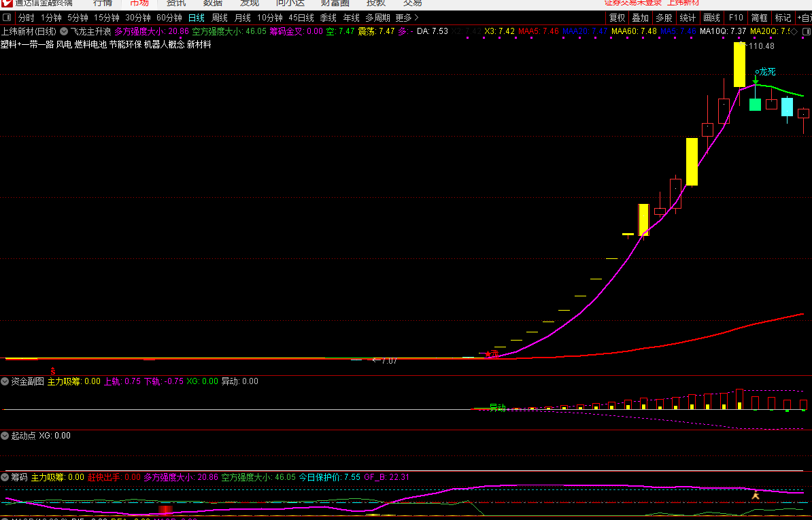Click GF_B: 22.31 value label
The image size is (812, 520).
(x=386, y=477)
